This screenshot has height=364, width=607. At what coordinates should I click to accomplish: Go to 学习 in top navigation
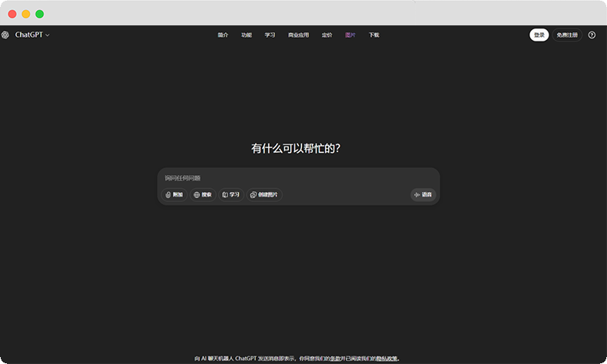[x=270, y=35]
